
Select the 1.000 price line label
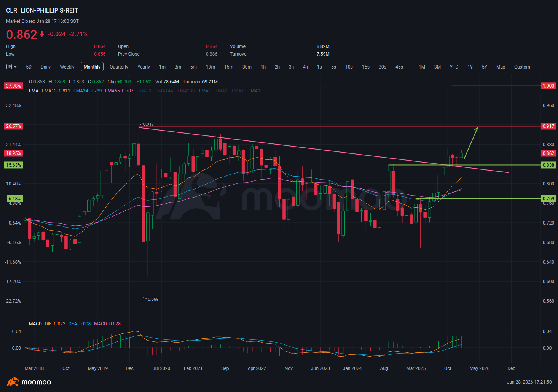coord(548,86)
